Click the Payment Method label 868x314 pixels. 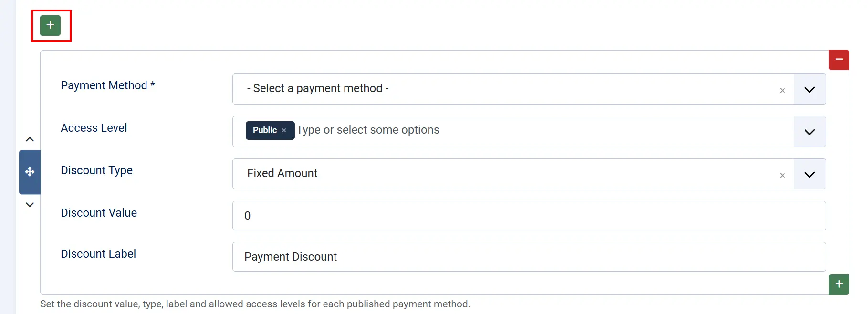[108, 85]
